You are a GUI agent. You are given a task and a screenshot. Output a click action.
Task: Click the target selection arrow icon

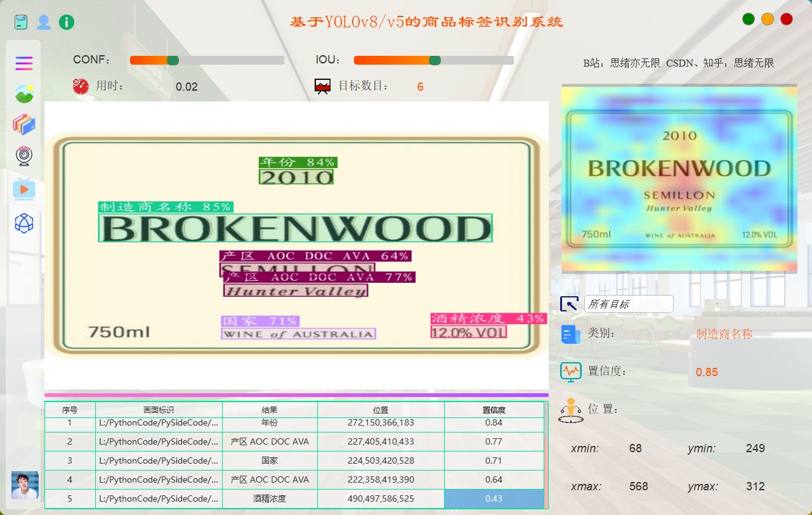pyautogui.click(x=569, y=304)
